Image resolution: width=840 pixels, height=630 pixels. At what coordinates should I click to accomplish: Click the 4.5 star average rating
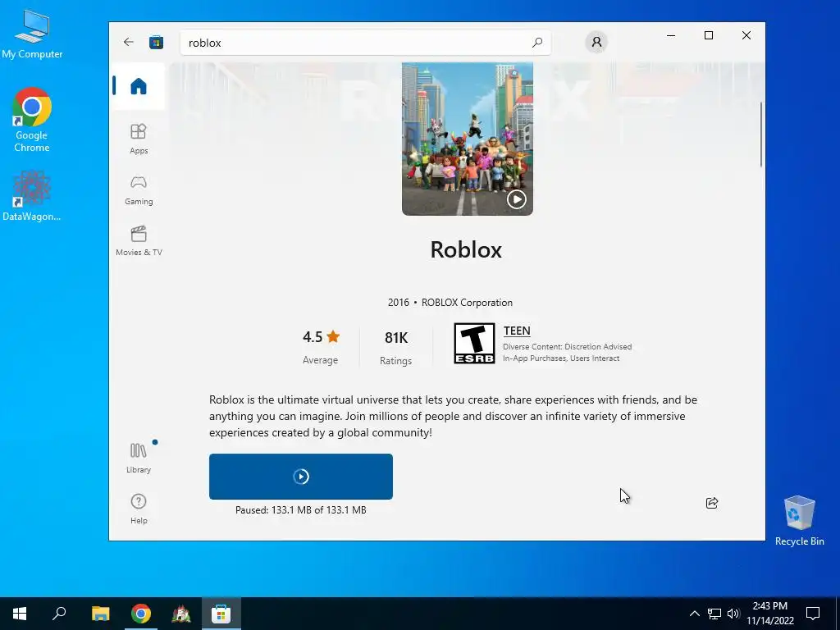pos(321,345)
